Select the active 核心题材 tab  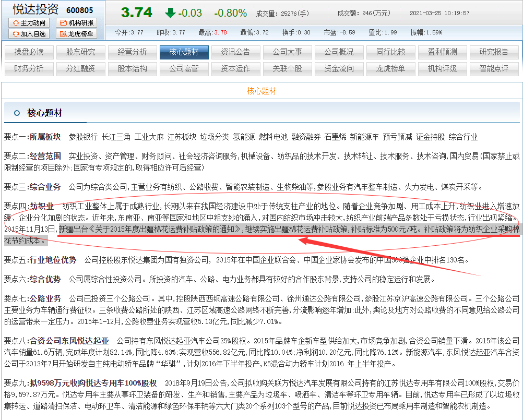click(184, 52)
